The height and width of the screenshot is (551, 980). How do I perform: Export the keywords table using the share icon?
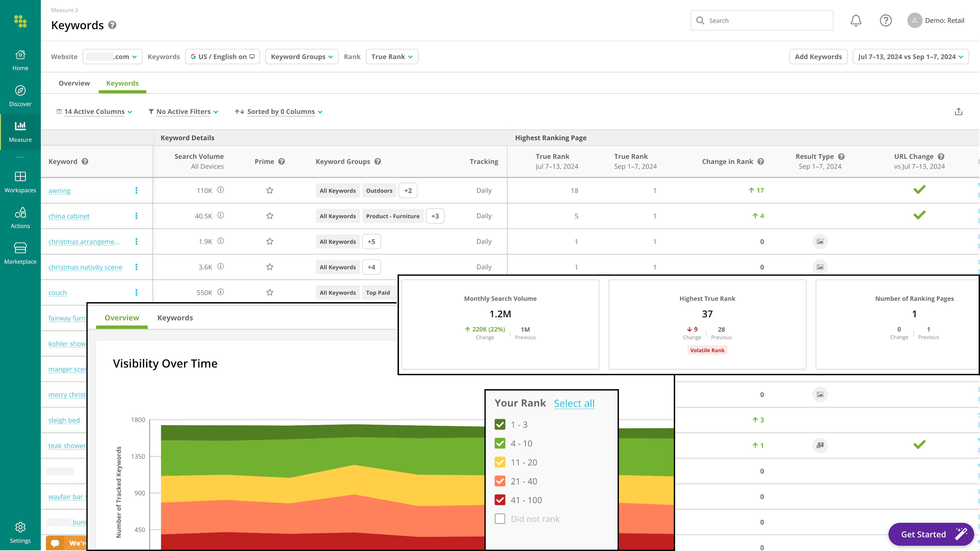tap(959, 112)
